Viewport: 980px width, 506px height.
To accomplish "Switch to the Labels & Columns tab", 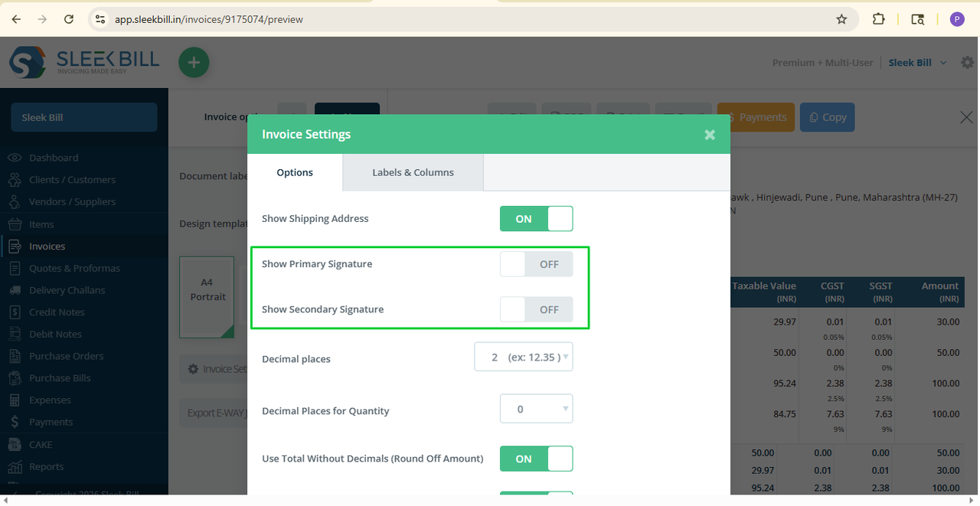I will 413,172.
